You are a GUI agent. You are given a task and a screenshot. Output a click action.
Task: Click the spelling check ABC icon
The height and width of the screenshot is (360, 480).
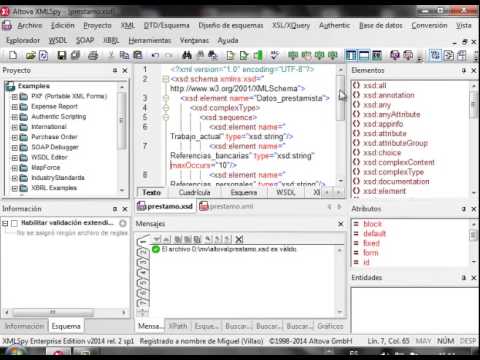click(275, 55)
